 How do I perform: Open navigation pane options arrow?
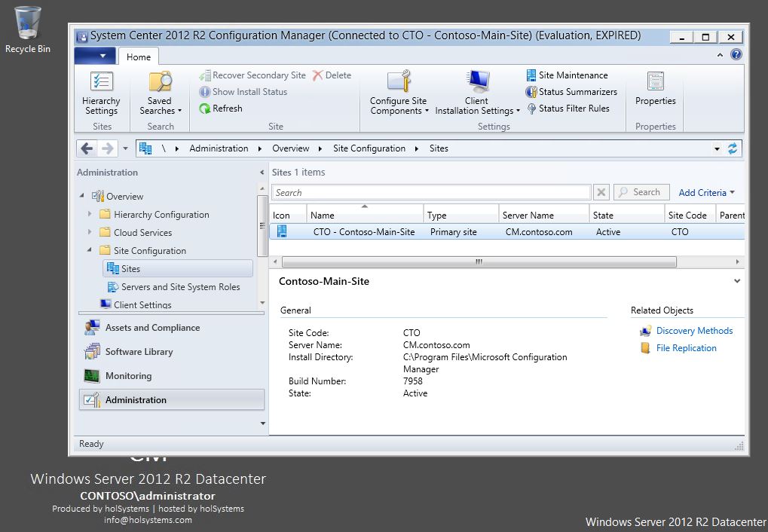pyautogui.click(x=263, y=423)
